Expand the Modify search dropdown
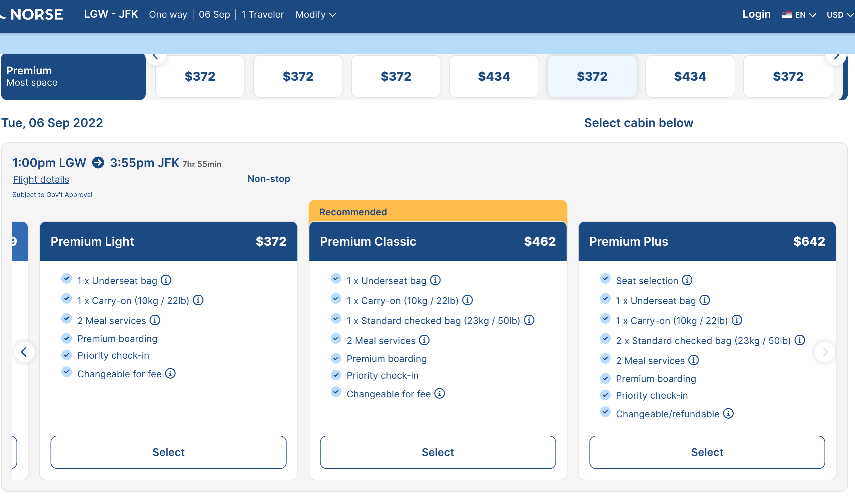This screenshot has height=504, width=855. pyautogui.click(x=315, y=14)
